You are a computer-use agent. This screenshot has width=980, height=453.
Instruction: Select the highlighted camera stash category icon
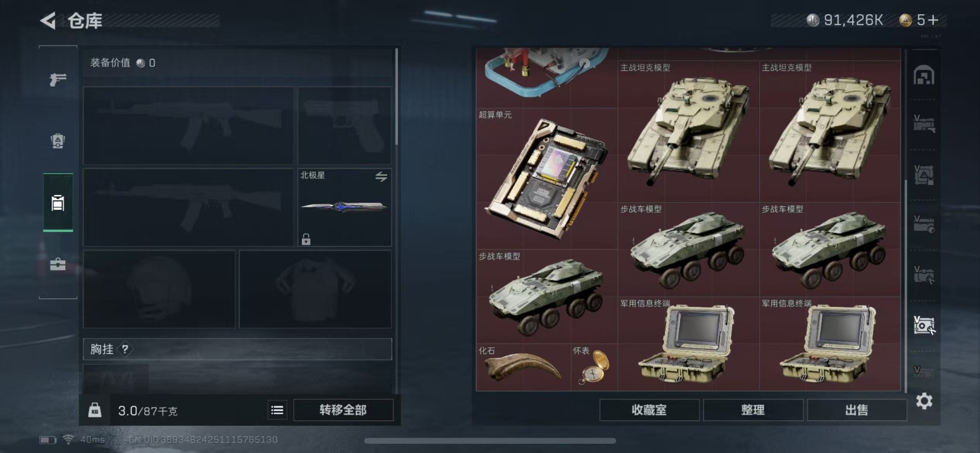pos(924,325)
